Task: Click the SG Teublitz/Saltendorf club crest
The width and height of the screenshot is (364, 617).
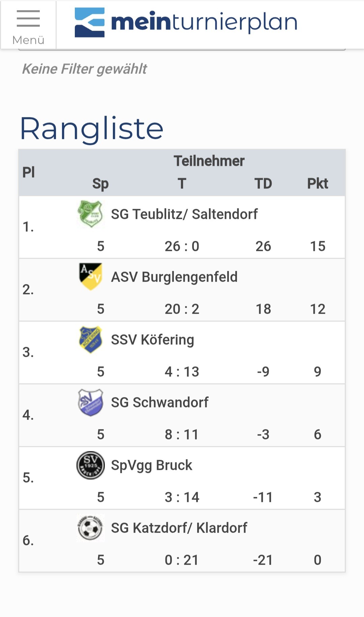Action: coord(90,214)
